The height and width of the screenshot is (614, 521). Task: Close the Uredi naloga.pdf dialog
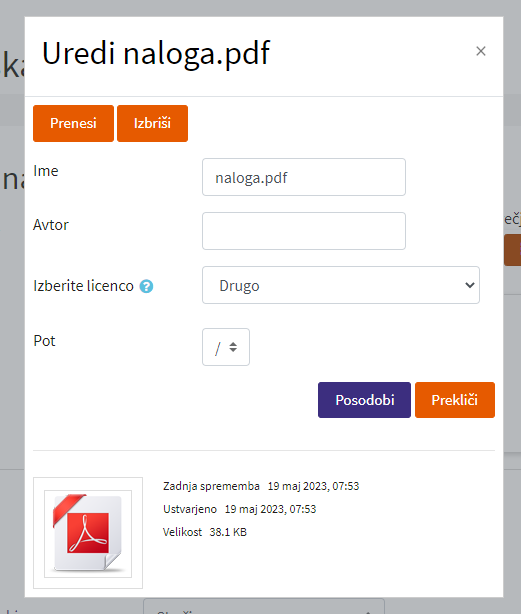pyautogui.click(x=481, y=51)
